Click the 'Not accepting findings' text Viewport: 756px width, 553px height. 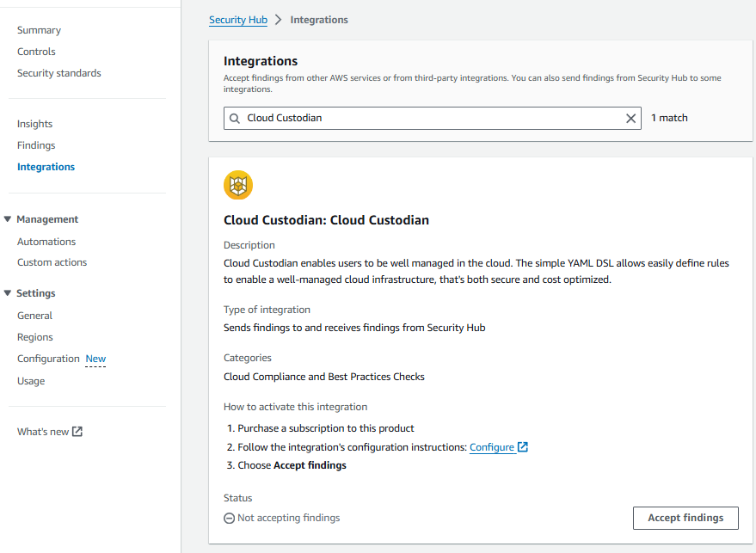pyautogui.click(x=289, y=518)
